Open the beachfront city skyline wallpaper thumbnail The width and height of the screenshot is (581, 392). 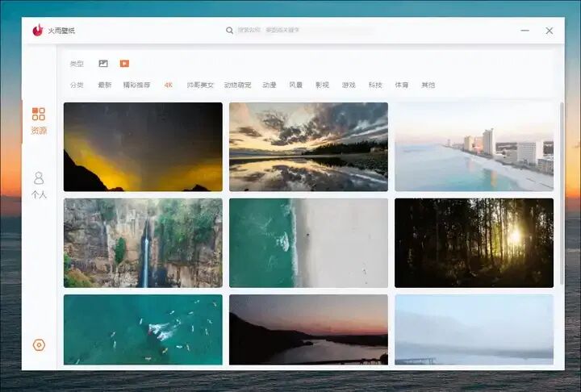pos(474,147)
